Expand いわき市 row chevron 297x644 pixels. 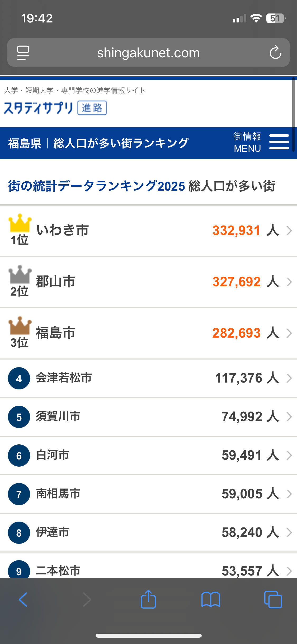click(x=289, y=231)
